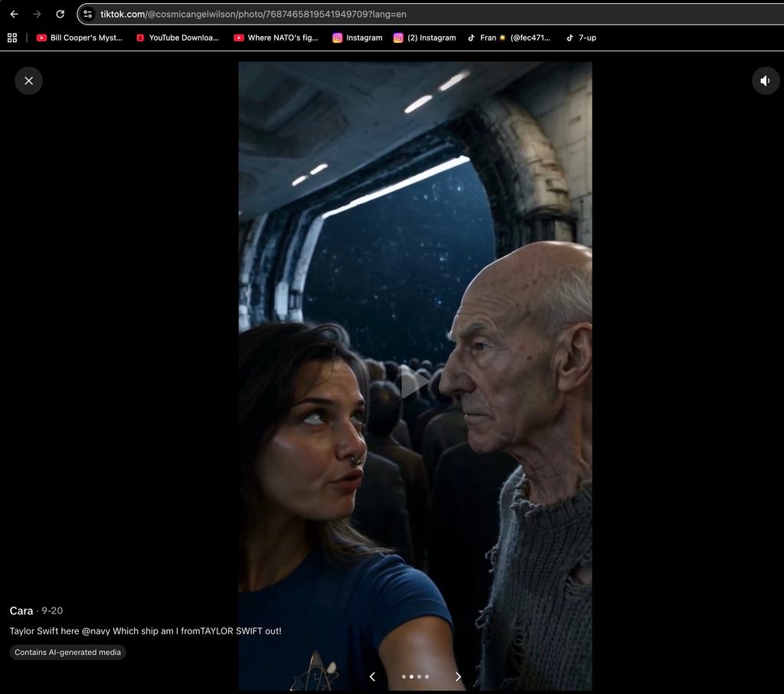This screenshot has width=784, height=694.
Task: Open the apps grid in bookmarks bar
Action: tap(12, 38)
